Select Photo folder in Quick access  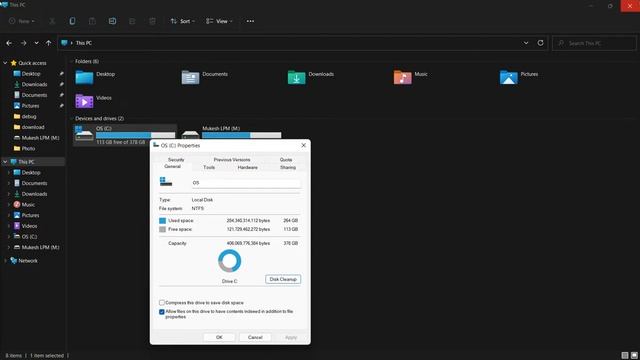[28, 149]
